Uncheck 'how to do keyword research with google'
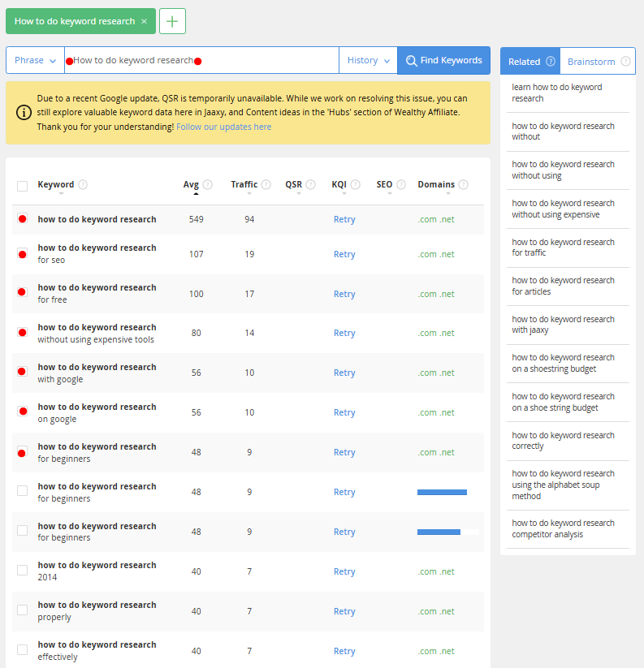The width and height of the screenshot is (644, 668). pos(22,371)
